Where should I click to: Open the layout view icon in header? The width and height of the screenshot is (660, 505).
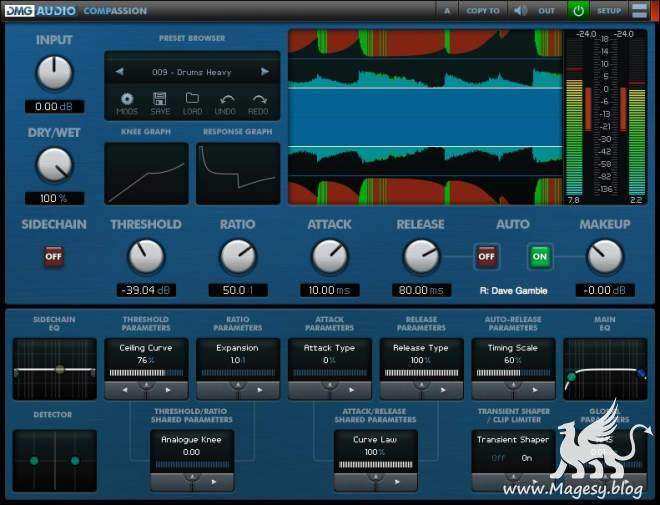coord(639,11)
